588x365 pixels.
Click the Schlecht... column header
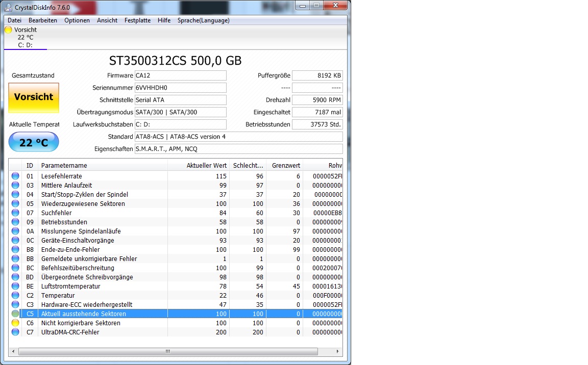(x=248, y=166)
